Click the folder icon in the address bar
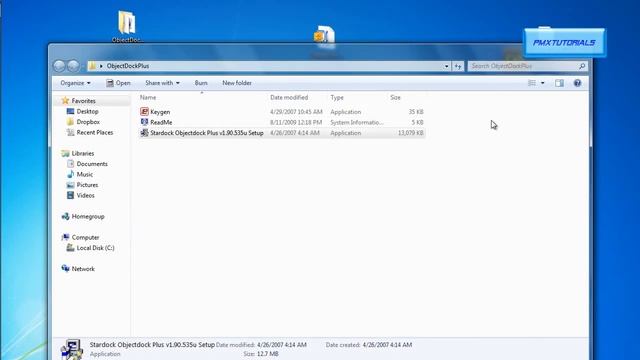 pos(93,66)
